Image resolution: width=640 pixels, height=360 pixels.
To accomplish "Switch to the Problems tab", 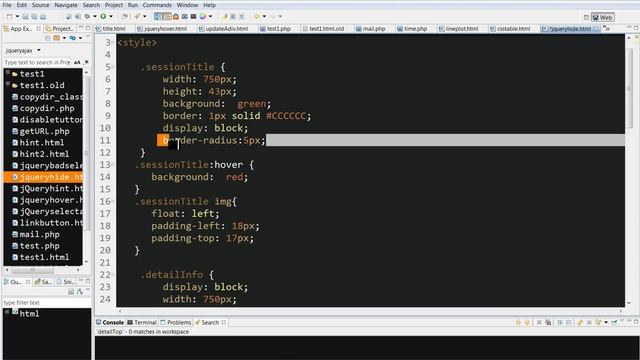I will pos(176,322).
